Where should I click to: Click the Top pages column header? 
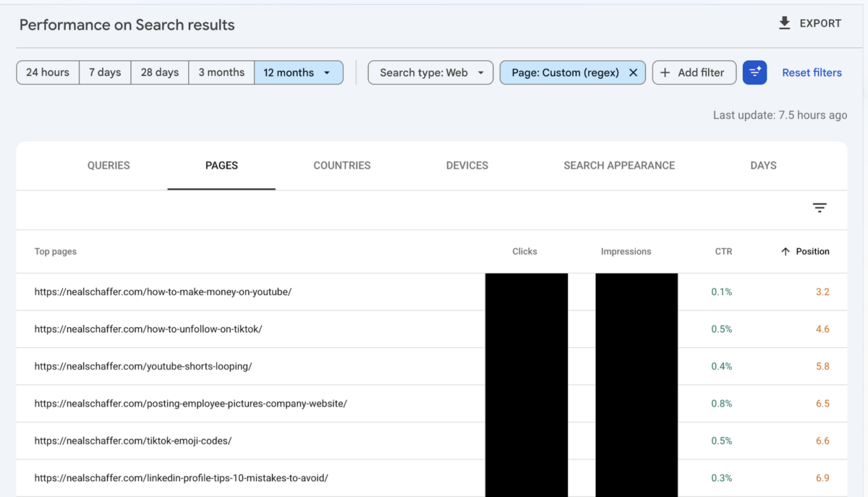tap(56, 252)
